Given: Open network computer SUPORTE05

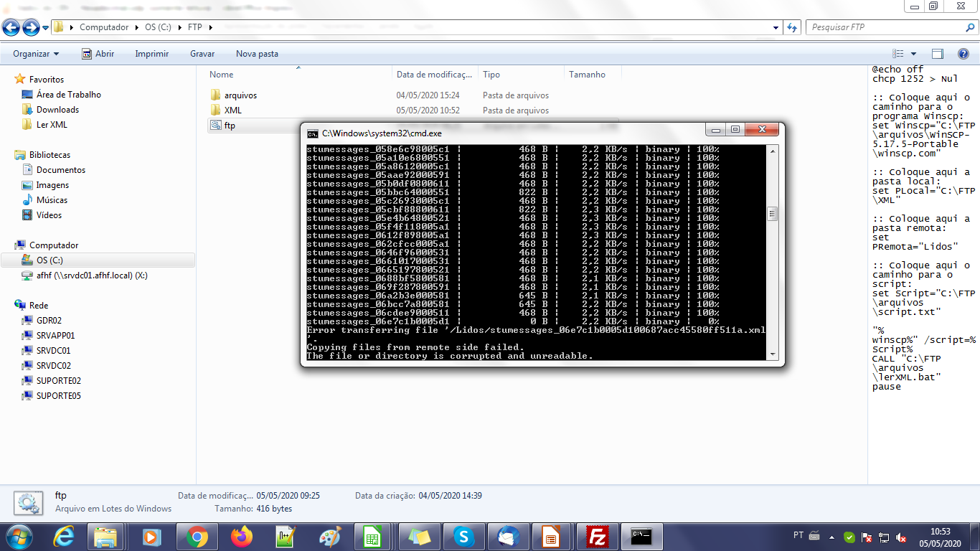Looking at the screenshot, I should point(58,396).
